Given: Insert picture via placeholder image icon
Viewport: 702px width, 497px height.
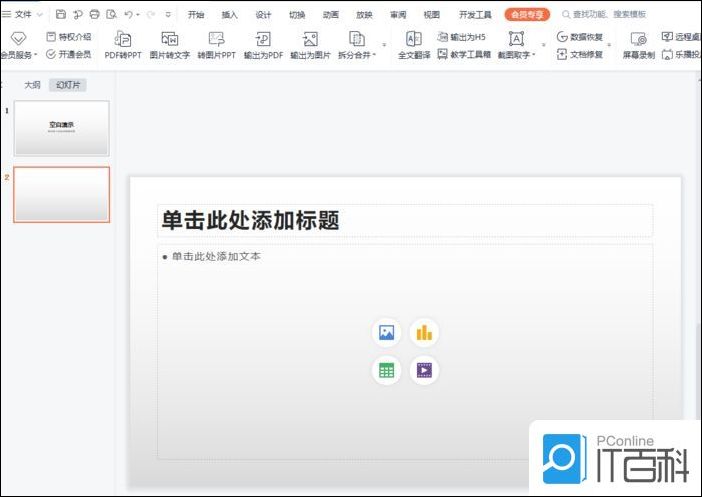Looking at the screenshot, I should click(x=386, y=333).
